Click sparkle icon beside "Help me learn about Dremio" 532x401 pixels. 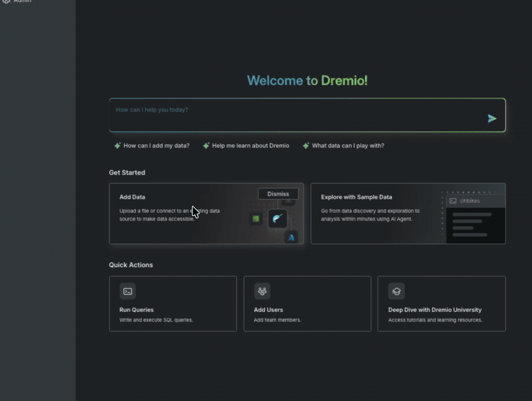206,146
